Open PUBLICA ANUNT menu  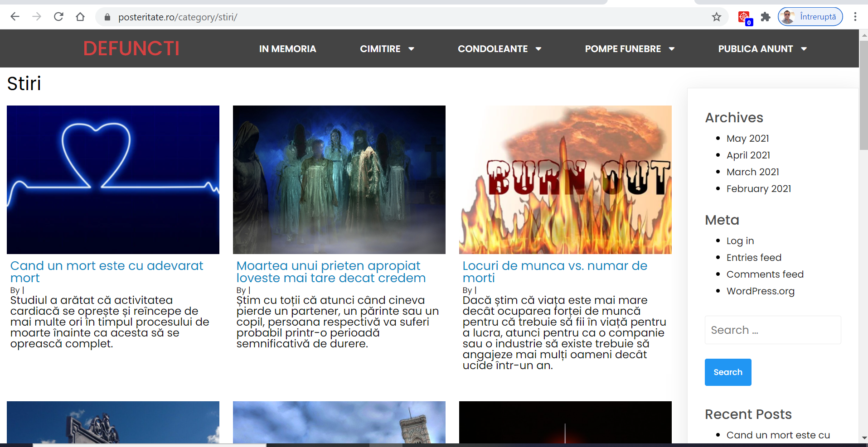point(762,49)
